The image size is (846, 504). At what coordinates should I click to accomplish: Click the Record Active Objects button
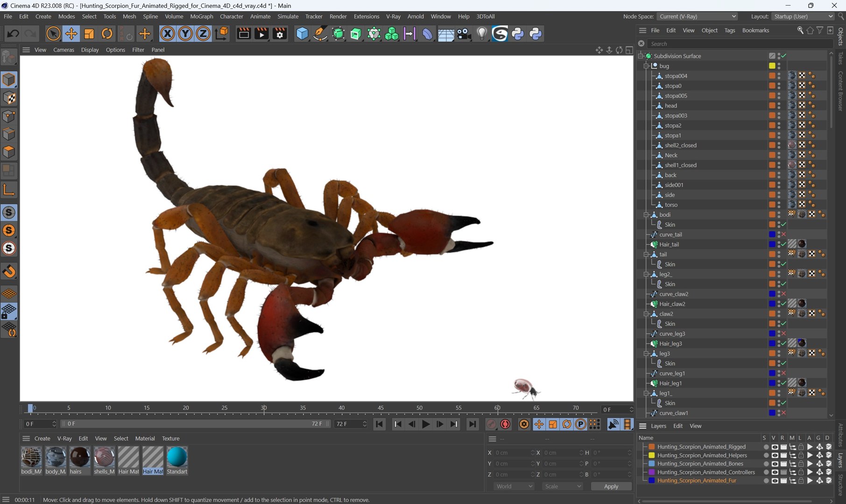point(491,424)
